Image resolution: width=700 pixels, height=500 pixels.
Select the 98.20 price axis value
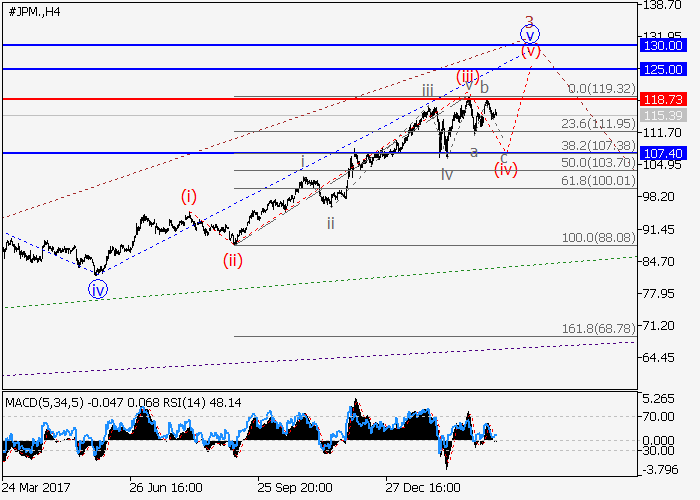pyautogui.click(x=658, y=196)
